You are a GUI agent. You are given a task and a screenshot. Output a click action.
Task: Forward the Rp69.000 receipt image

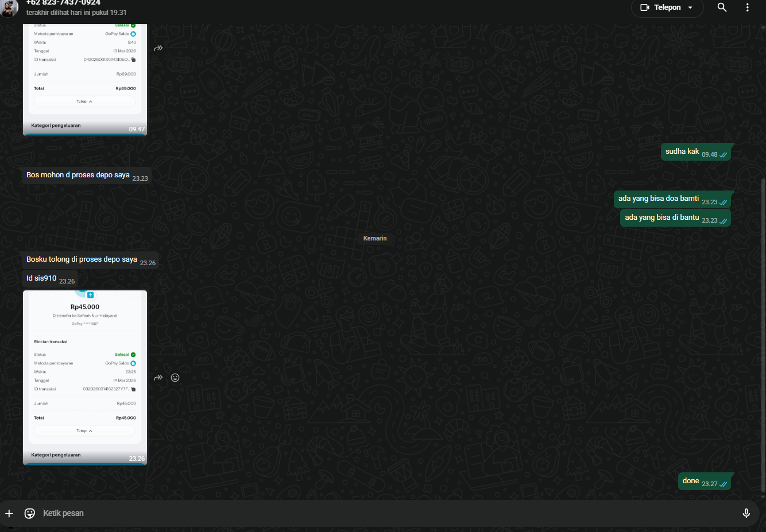click(158, 48)
